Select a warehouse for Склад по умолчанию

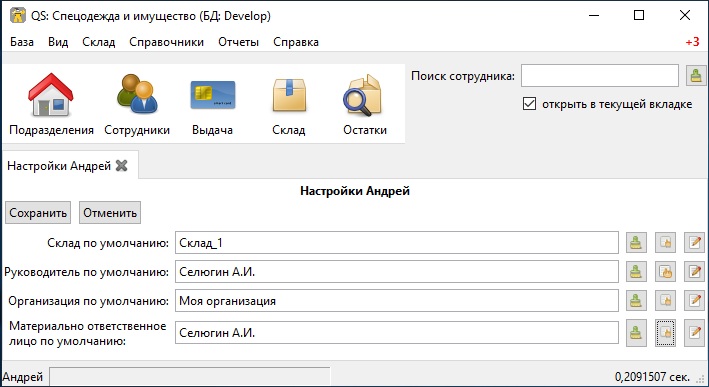(666, 243)
